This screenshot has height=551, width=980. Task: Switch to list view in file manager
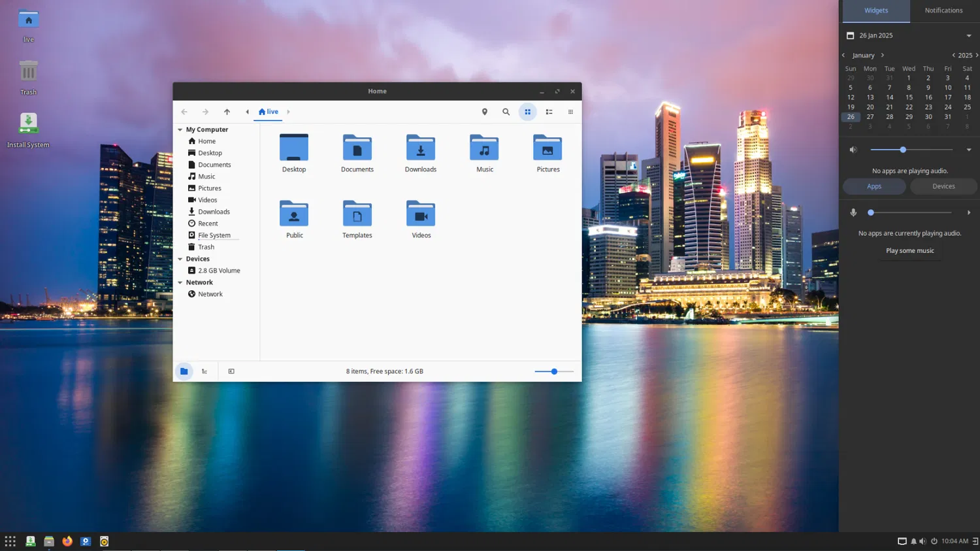point(549,112)
